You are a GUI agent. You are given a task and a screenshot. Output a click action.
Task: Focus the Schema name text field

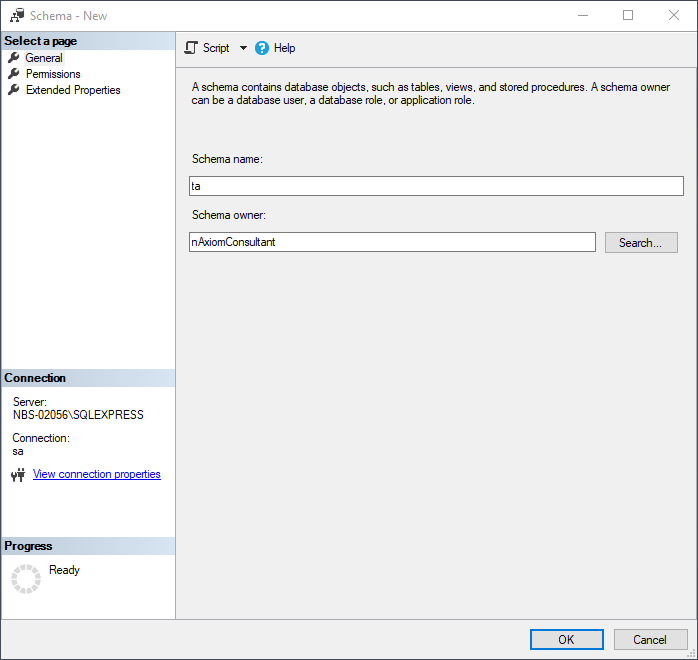pyautogui.click(x=436, y=186)
